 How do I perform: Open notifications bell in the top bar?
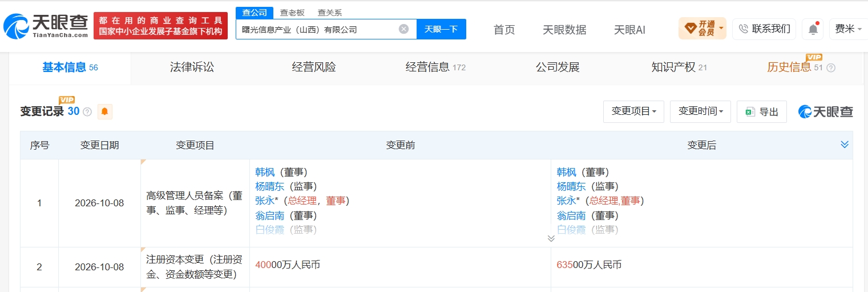(x=813, y=29)
